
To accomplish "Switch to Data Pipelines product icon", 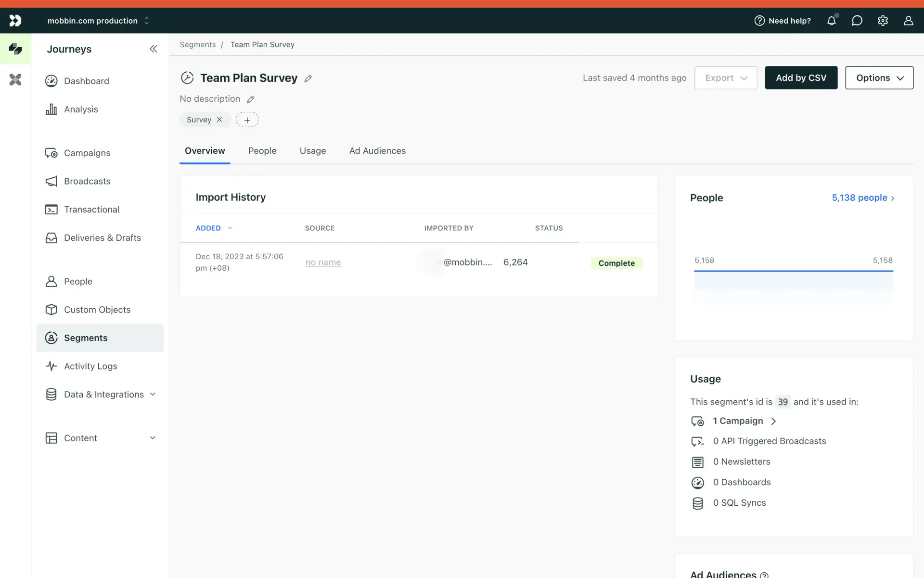I will [15, 79].
